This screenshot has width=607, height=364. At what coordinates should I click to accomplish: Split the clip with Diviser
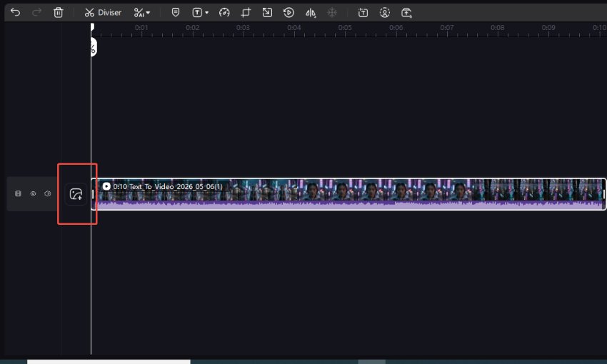(x=103, y=13)
